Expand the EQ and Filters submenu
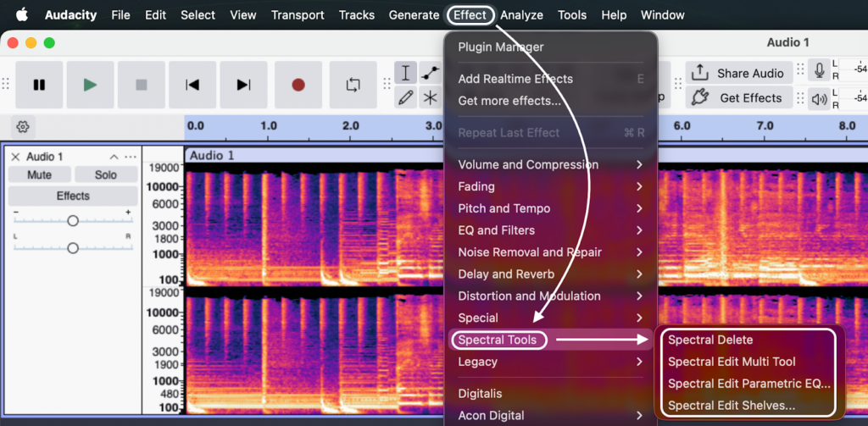868x426 pixels. pyautogui.click(x=496, y=230)
